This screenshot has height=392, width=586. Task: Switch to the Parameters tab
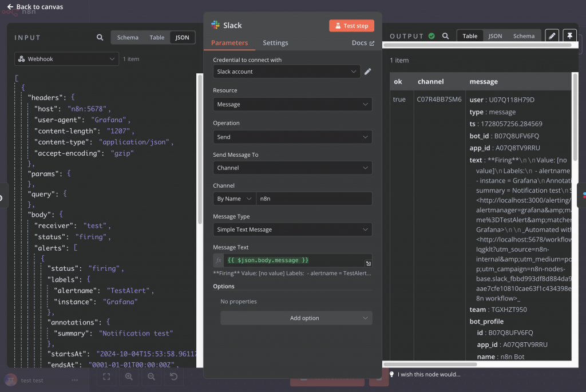pos(229,42)
